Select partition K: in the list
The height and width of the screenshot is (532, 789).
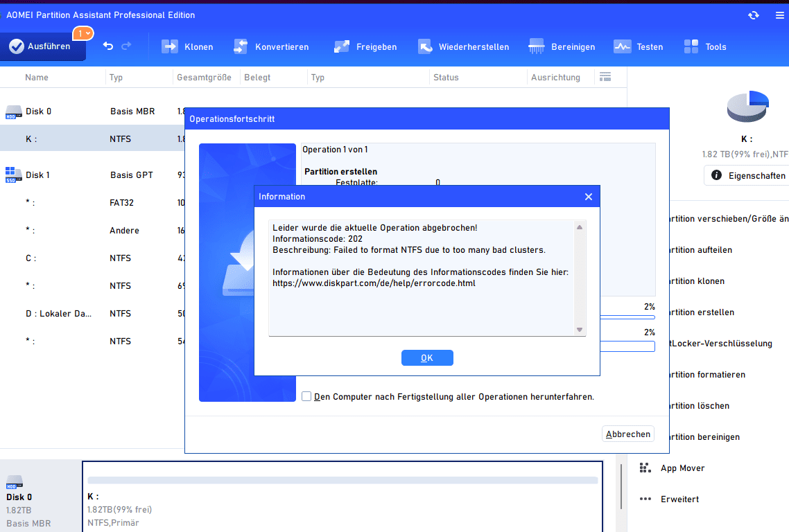[x=93, y=139]
